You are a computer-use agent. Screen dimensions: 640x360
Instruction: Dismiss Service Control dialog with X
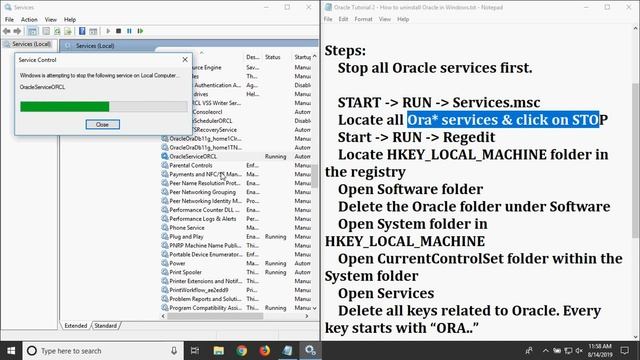click(x=185, y=60)
